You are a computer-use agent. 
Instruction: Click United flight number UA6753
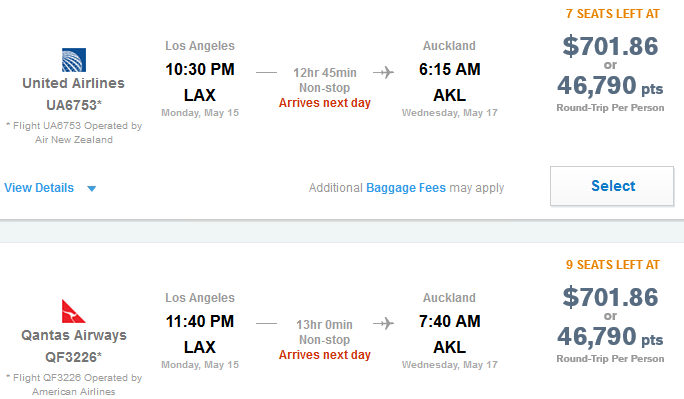(x=74, y=105)
